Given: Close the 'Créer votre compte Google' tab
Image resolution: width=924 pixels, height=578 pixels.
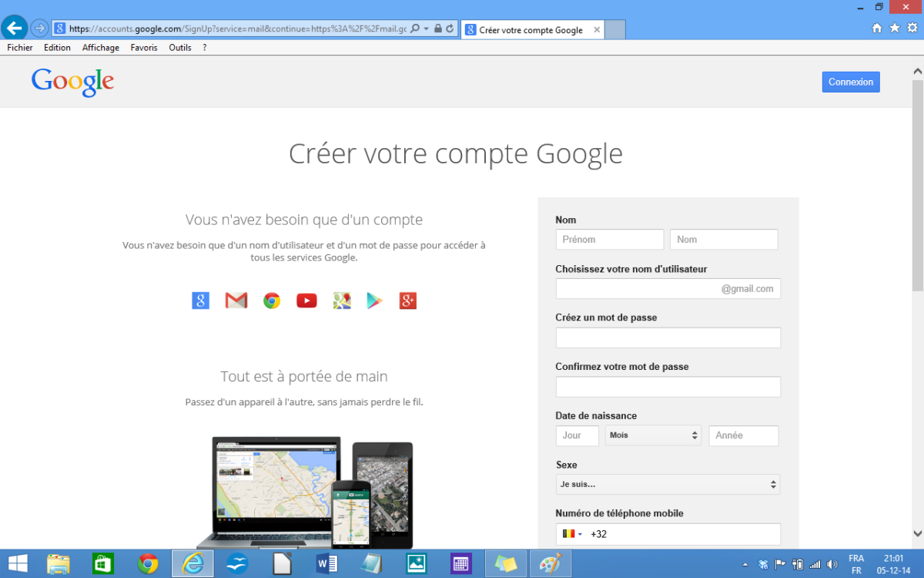Looking at the screenshot, I should 597,30.
